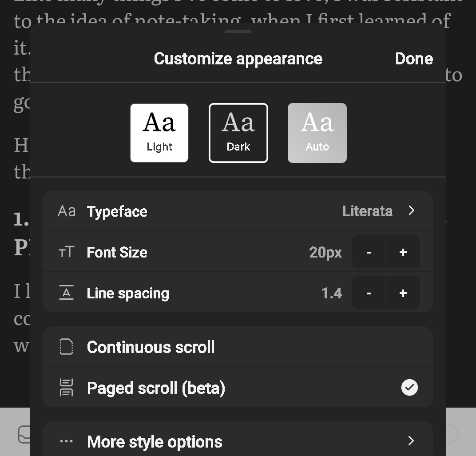Increase Font Size with the plus stepper
Viewport: 476px width, 456px height.
coord(403,252)
